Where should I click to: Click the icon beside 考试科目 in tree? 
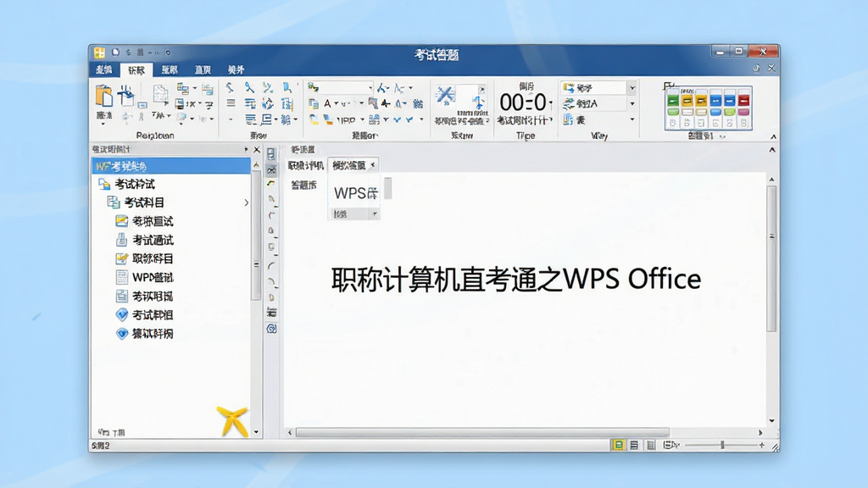pos(113,202)
